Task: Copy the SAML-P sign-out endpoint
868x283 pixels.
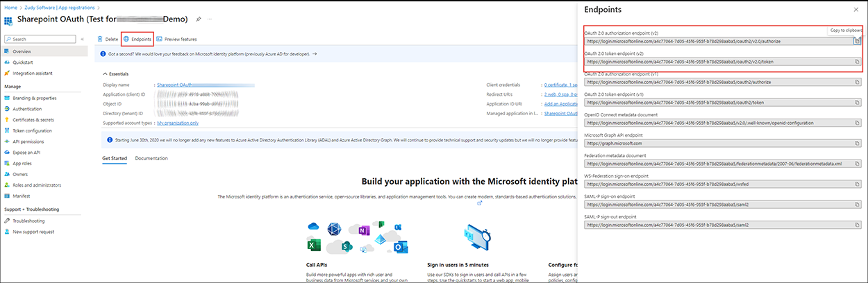Action: (857, 225)
